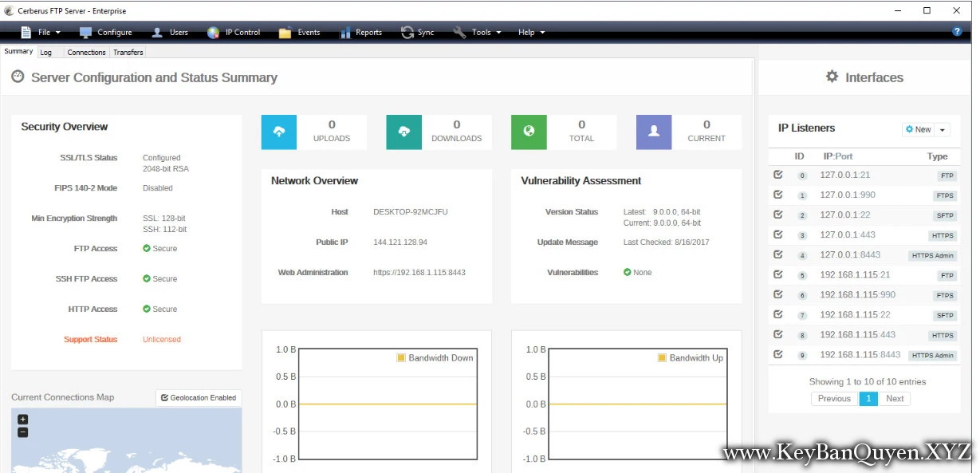Click the Public IP value 144.121.128.94
Screen dimensions: 980x473
(400, 242)
